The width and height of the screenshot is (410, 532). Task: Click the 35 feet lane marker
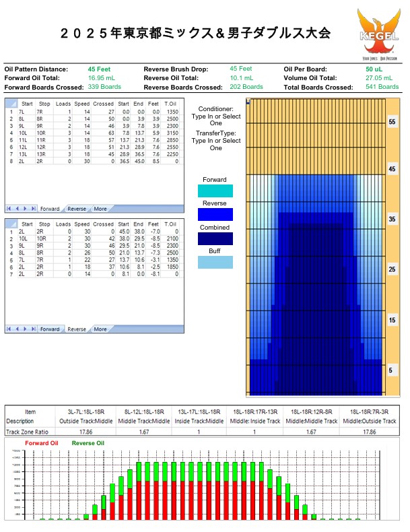point(392,219)
